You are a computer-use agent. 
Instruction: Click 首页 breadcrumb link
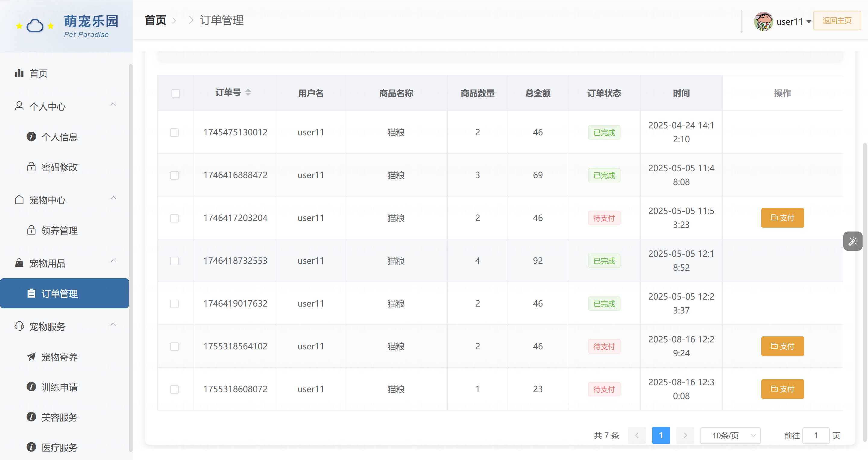155,20
